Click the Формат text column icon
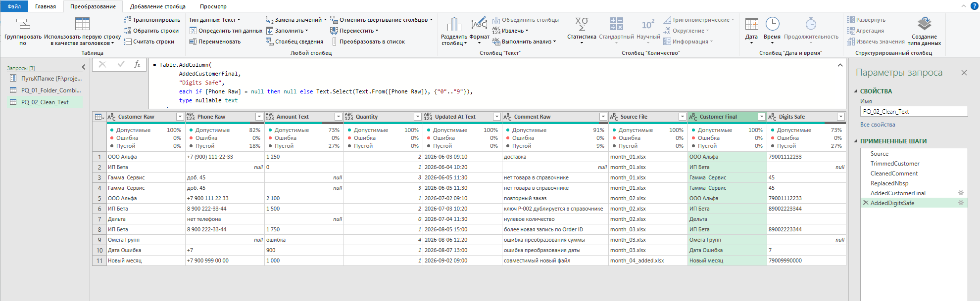This screenshot has height=301, width=980. click(479, 24)
